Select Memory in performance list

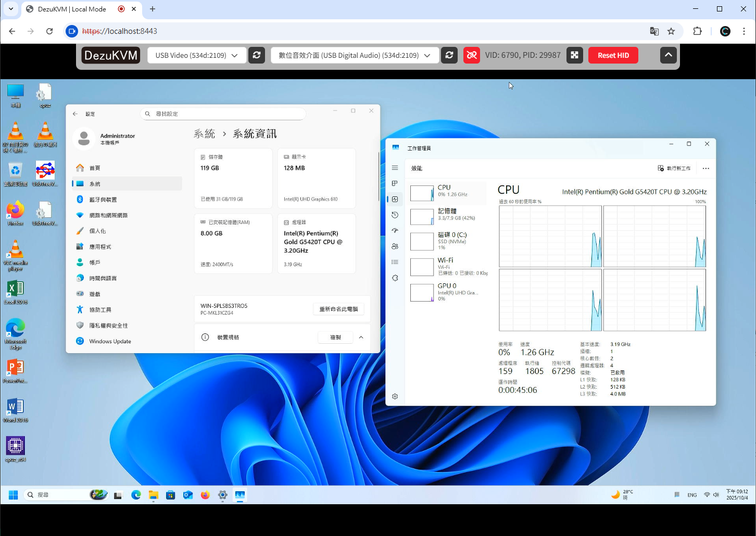pos(448,214)
